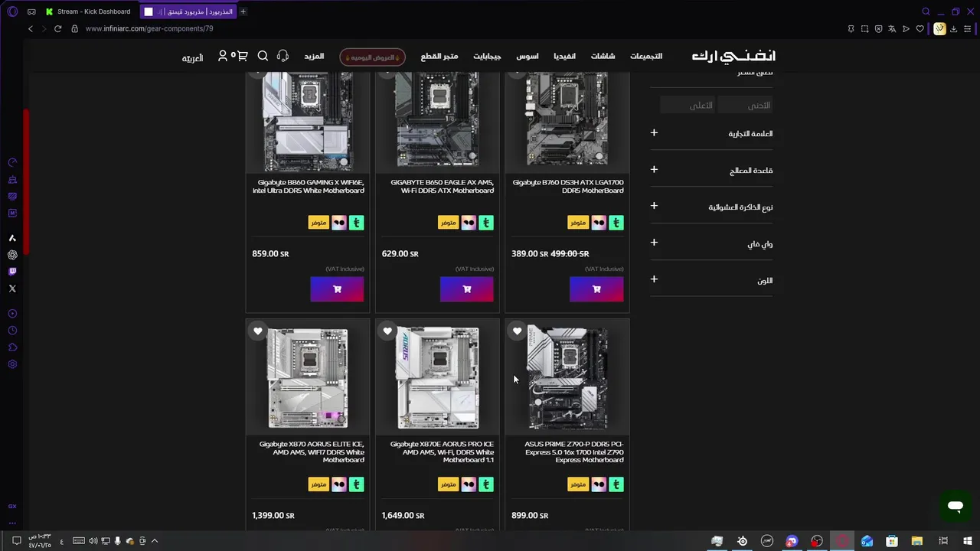Open العروض اليوميه daily deals
980x551 pixels.
pyautogui.click(x=372, y=57)
